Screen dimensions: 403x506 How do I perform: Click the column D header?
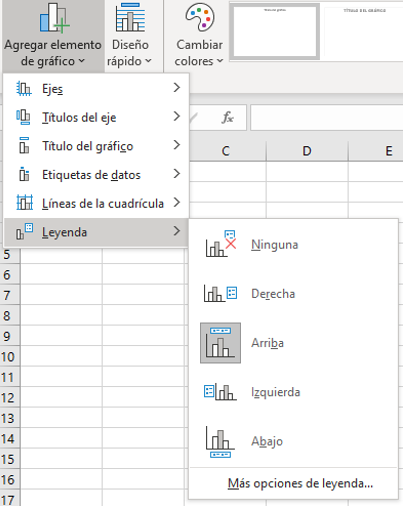[307, 151]
